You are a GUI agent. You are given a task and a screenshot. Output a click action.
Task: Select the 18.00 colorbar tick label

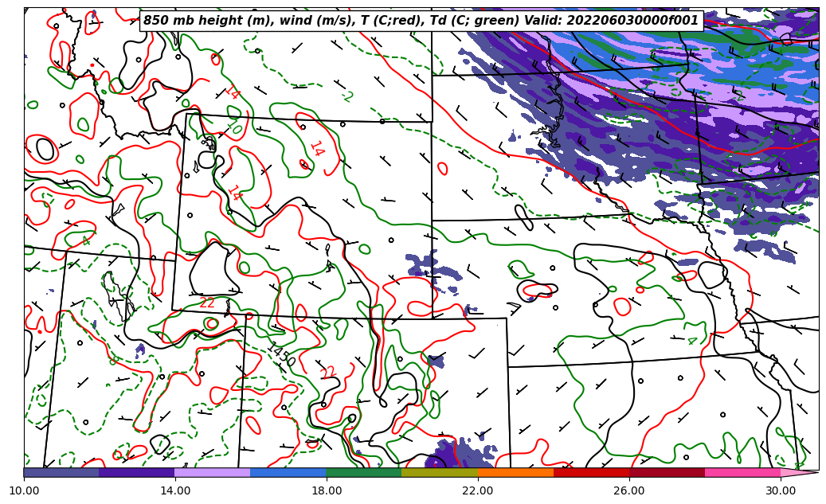(x=327, y=490)
